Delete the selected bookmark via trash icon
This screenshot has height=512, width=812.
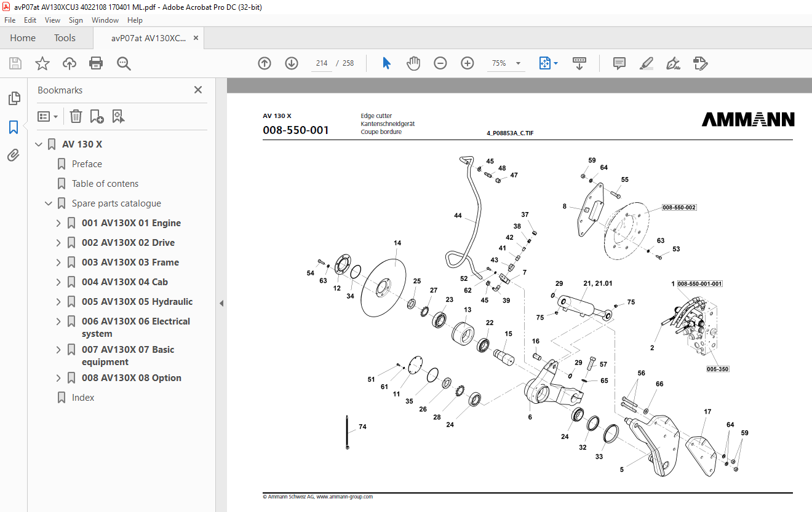(x=76, y=116)
